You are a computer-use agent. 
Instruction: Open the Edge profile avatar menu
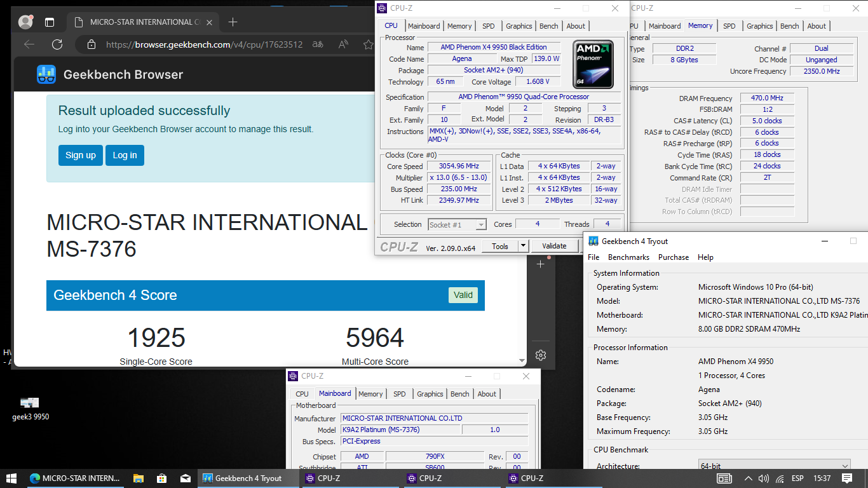[26, 22]
